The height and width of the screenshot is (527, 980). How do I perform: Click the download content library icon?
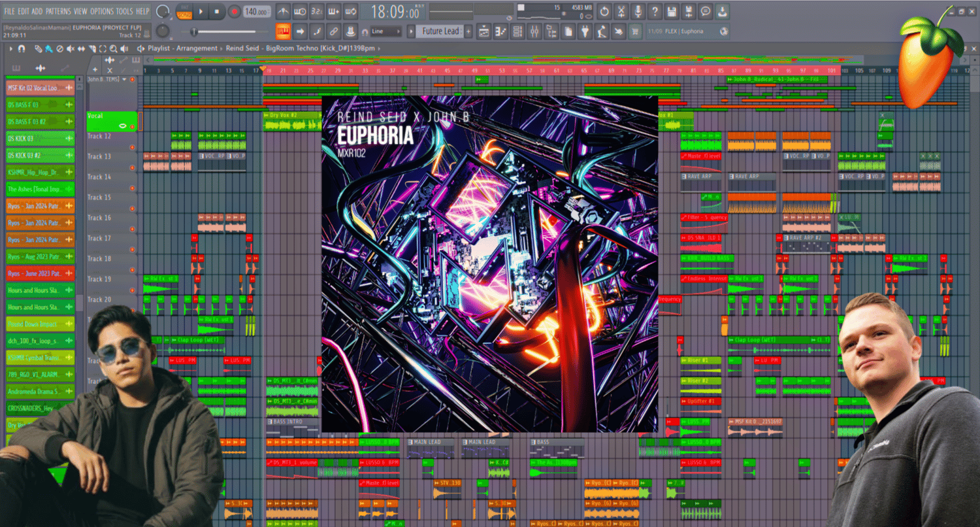coord(723,12)
